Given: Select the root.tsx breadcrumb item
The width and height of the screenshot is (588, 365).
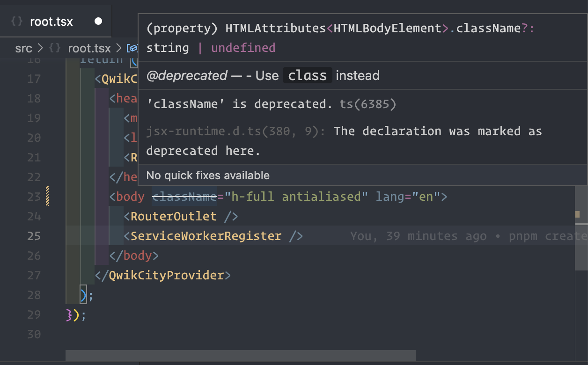Looking at the screenshot, I should [89, 48].
